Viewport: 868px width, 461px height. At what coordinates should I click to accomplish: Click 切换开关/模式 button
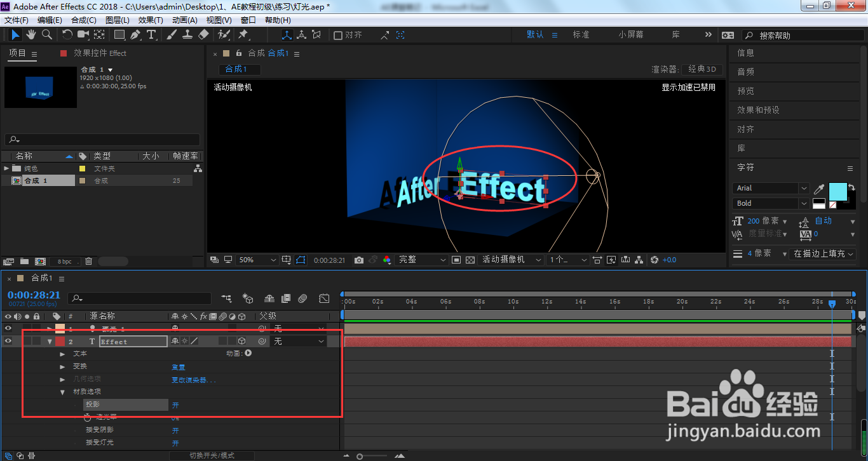tap(212, 455)
